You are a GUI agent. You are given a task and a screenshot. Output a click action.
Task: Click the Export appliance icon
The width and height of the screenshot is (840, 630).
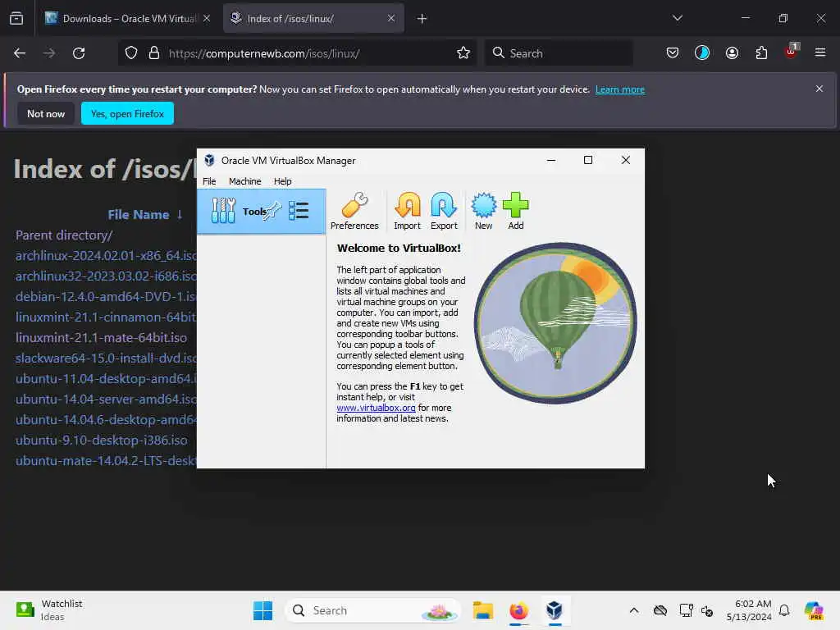[444, 211]
